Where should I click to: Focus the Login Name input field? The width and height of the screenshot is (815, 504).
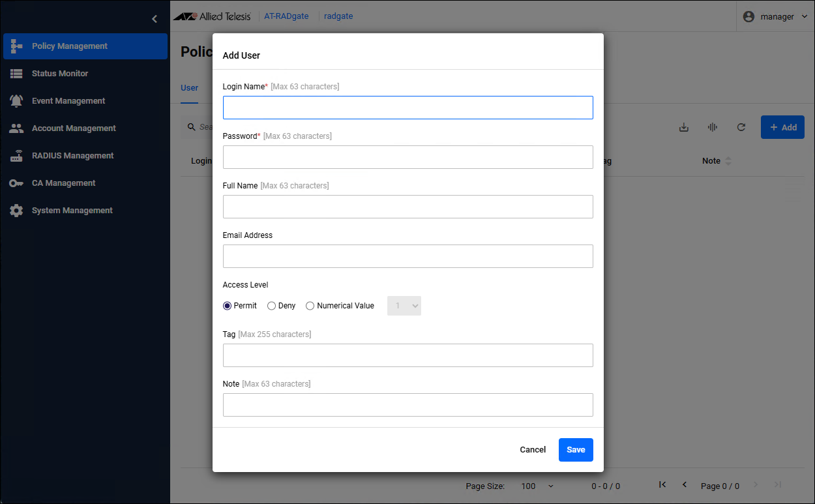408,108
